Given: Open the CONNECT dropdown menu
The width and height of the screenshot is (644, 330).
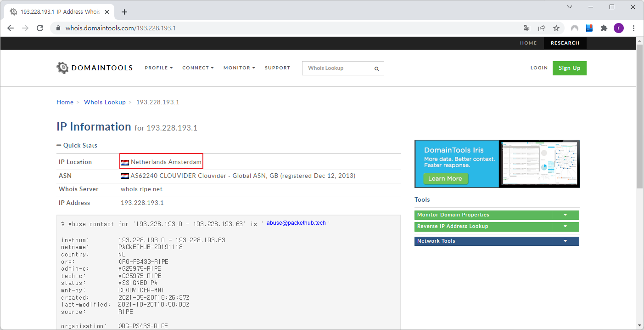Looking at the screenshot, I should (198, 68).
